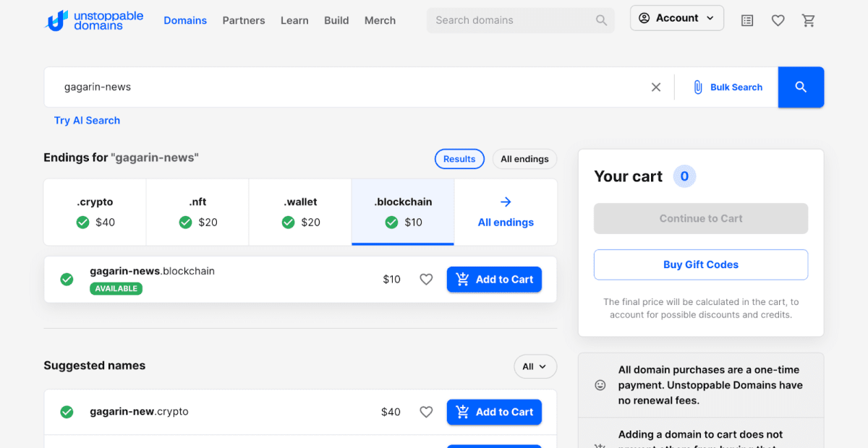The image size is (868, 448).
Task: Click the magnifier icon in the header search
Action: (601, 20)
